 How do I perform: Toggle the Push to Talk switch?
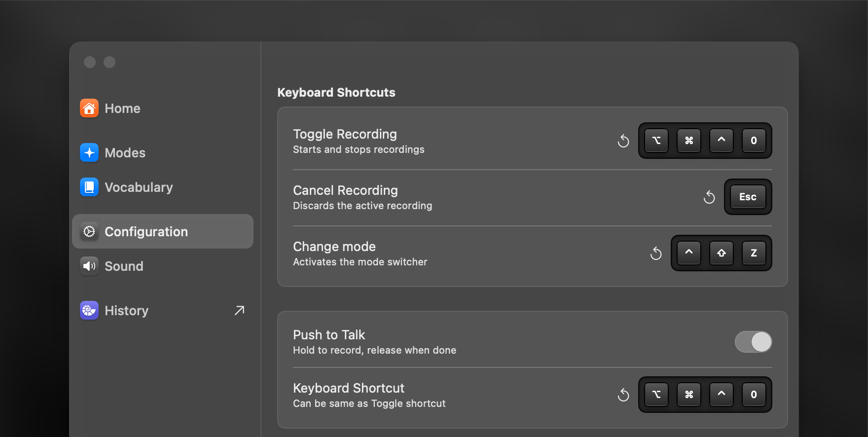pos(753,342)
